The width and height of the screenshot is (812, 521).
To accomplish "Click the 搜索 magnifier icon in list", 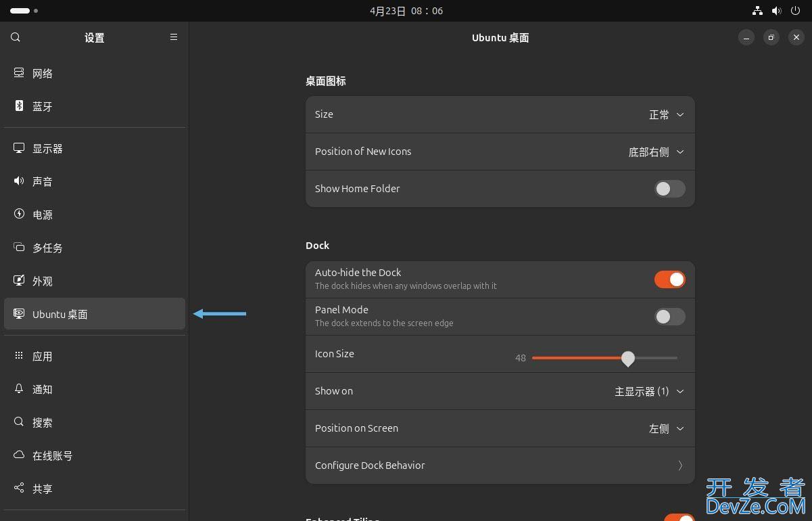I will click(x=19, y=422).
